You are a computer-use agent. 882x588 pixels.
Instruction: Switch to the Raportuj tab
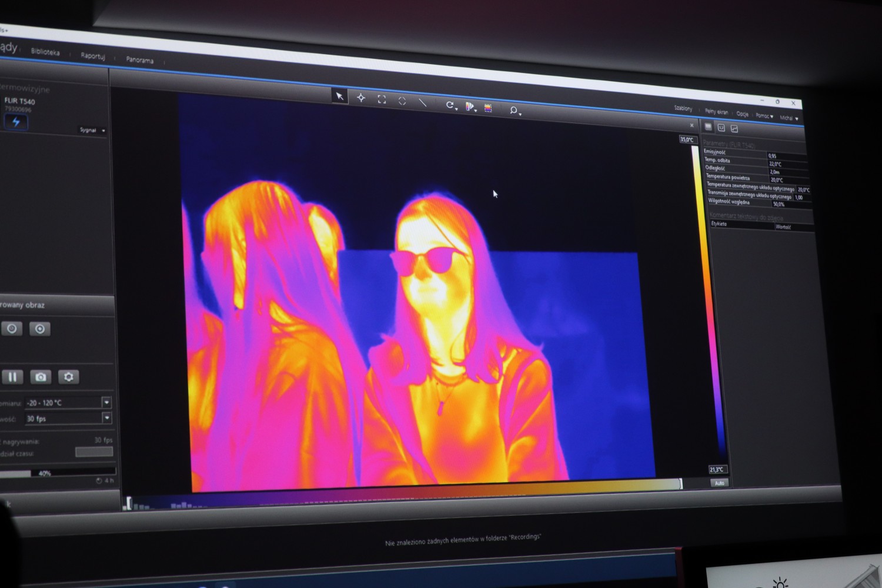[93, 56]
